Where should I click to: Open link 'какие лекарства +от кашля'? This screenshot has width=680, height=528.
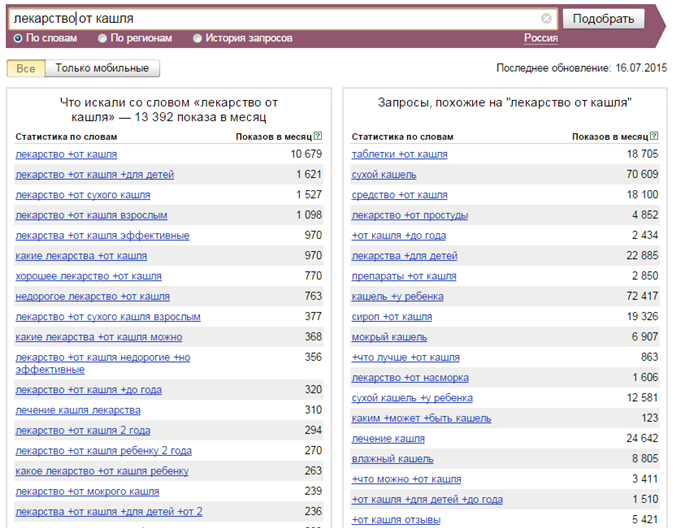pyautogui.click(x=81, y=256)
